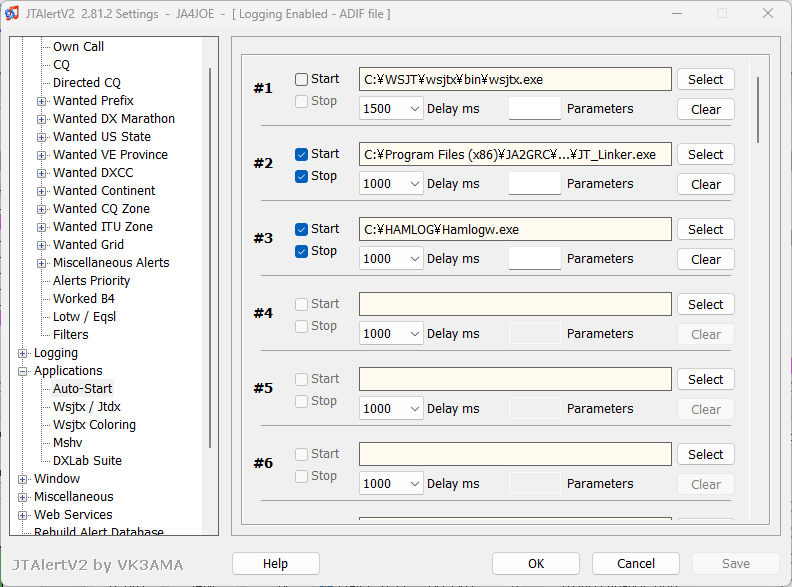Open Mshv application settings

[68, 443]
